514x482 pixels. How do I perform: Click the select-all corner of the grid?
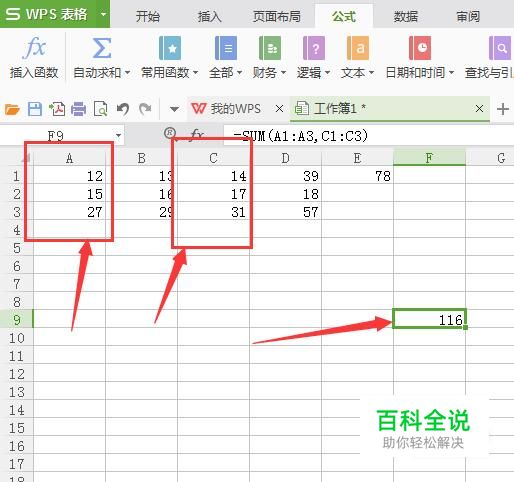coord(26,158)
